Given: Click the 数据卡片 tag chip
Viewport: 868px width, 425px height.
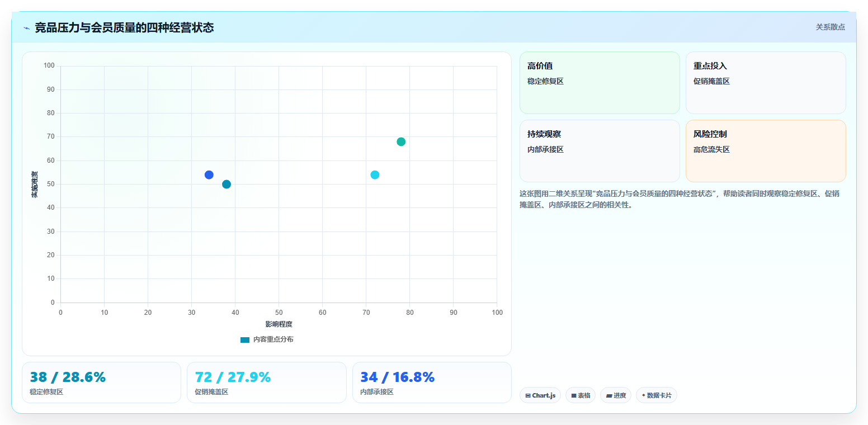Looking at the screenshot, I should (x=657, y=395).
